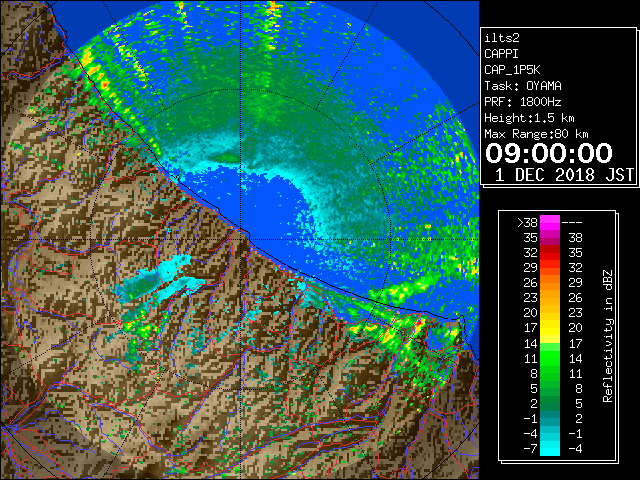Screen dimensions: 640x480
Task: Click the 'CAP_1P5K' text
Action: (x=512, y=70)
